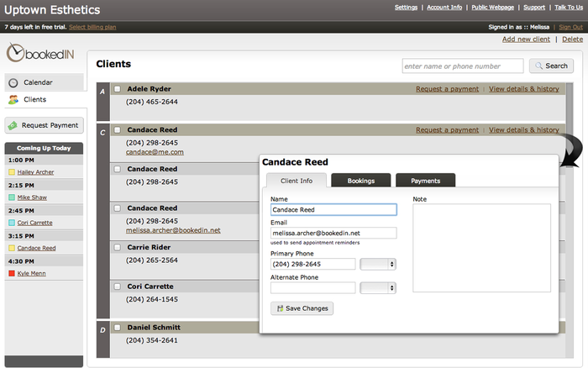This screenshot has height=368, width=588.
Task: Open Calendar via its clock icon
Action: (x=13, y=82)
